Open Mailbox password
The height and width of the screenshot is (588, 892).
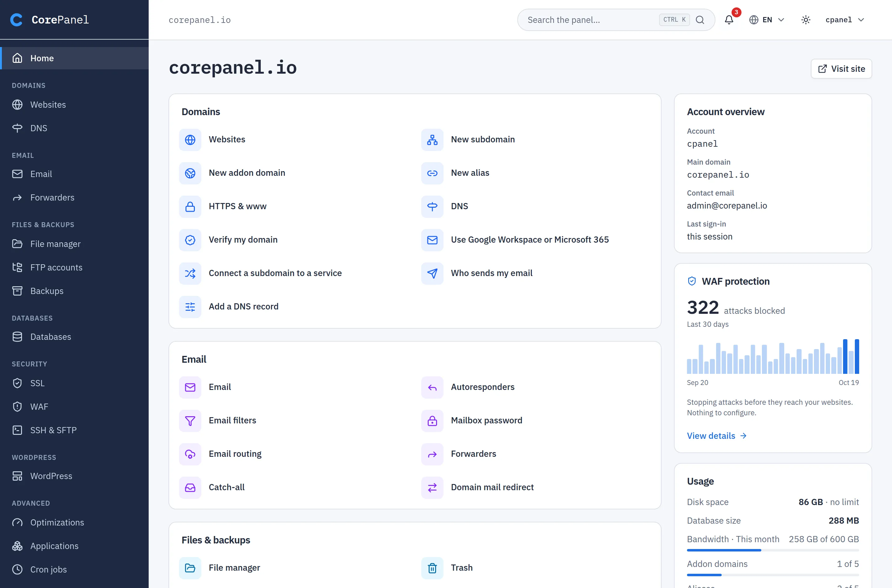486,420
